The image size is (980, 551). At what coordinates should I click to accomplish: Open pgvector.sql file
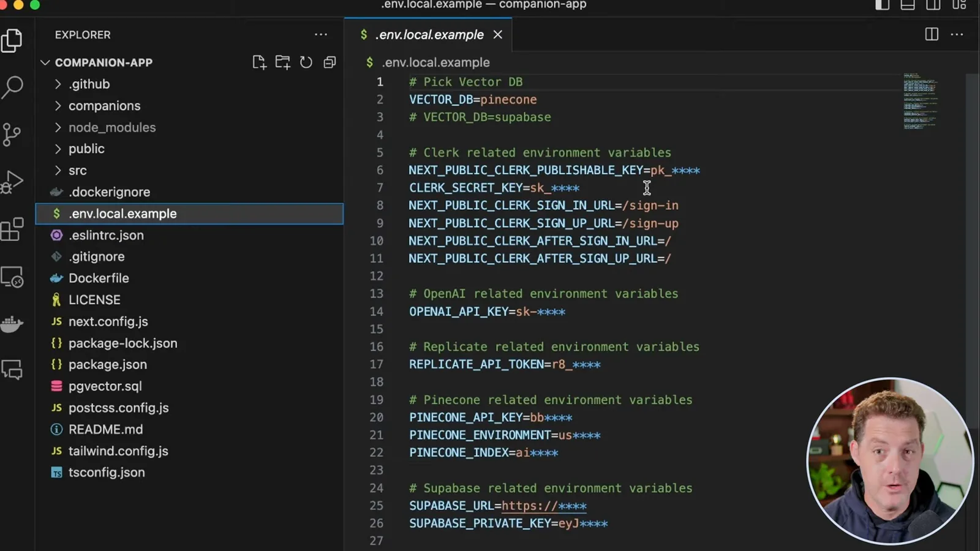(x=105, y=386)
